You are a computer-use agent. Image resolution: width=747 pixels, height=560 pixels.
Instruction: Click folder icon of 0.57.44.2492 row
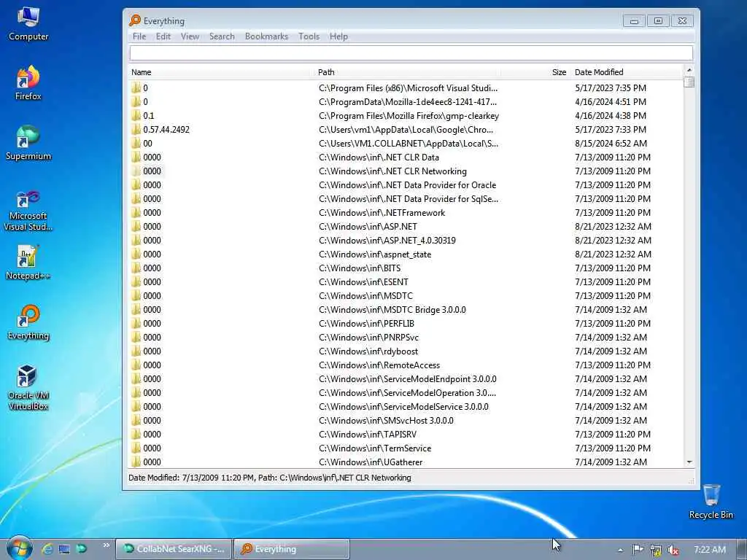[136, 129]
